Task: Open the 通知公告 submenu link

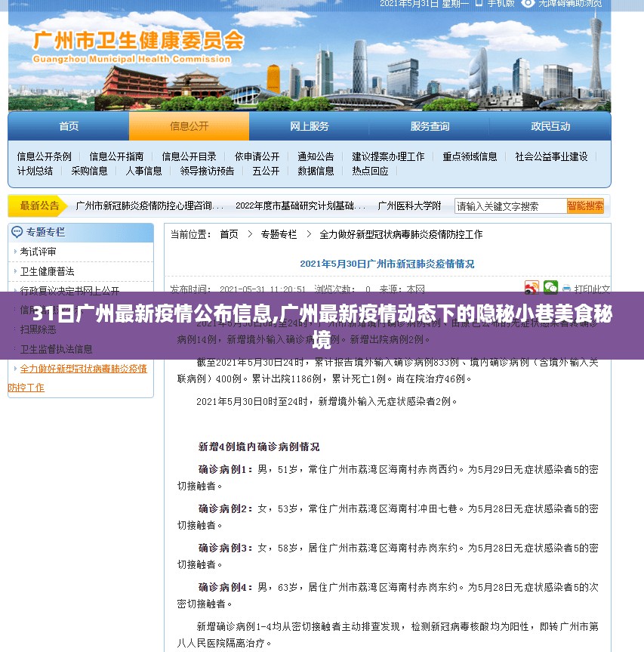Action: click(x=316, y=156)
